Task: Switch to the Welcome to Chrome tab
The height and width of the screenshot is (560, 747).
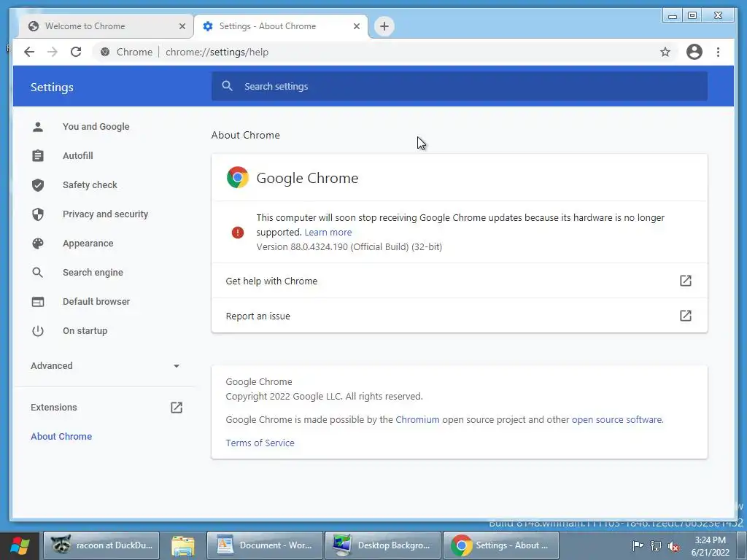Action: tap(105, 26)
